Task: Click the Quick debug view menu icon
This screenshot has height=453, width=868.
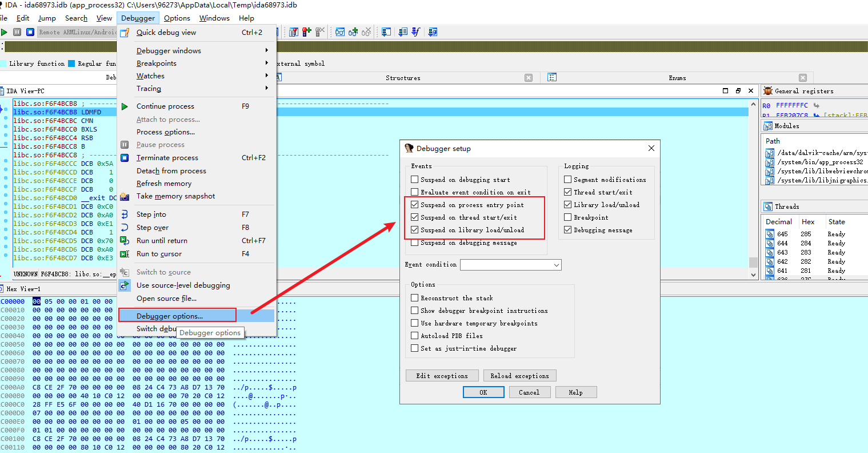Action: 125,33
